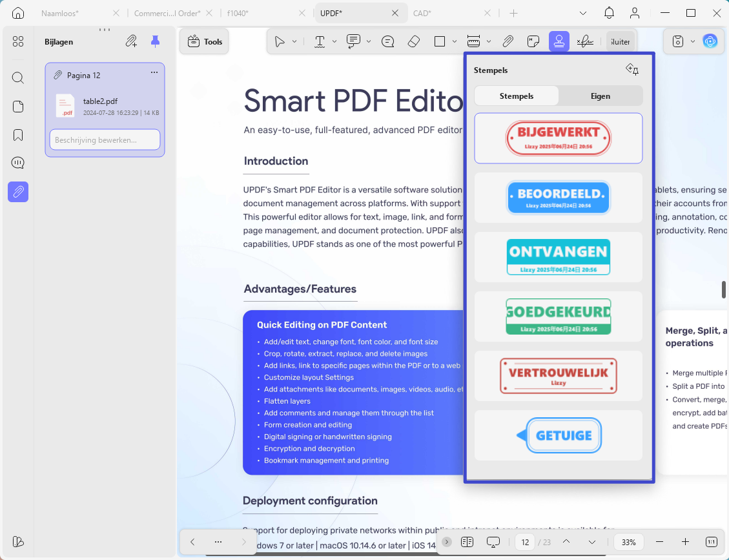Switch to the Commerci...l Order* tab
Image resolution: width=729 pixels, height=560 pixels.
pyautogui.click(x=167, y=13)
